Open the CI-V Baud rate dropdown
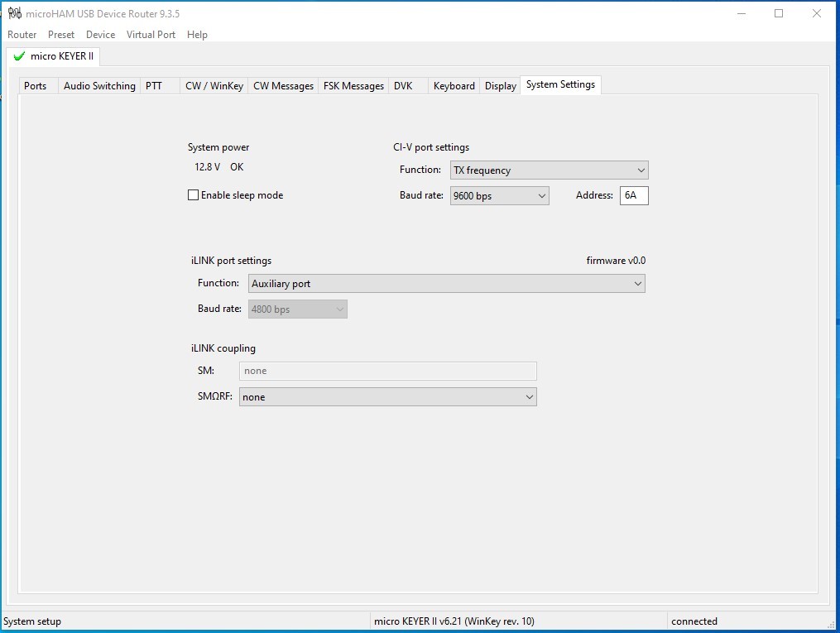840x633 pixels. (x=499, y=196)
